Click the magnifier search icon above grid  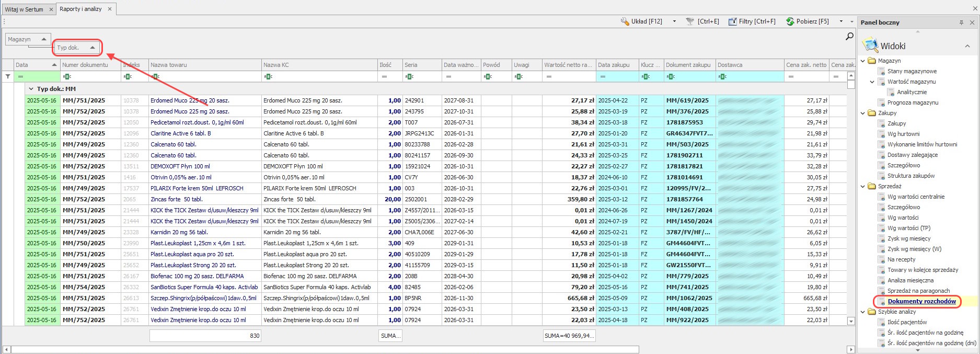[x=849, y=36]
